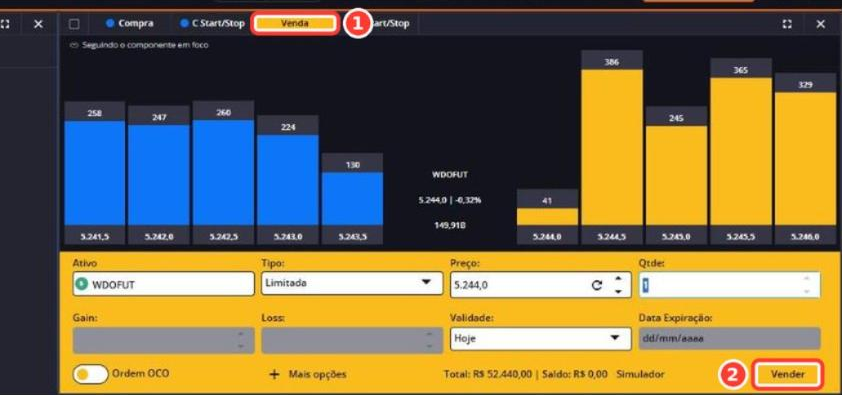This screenshot has height=395, width=842.
Task: Increase Preço with the up arrow
Action: pos(619,279)
